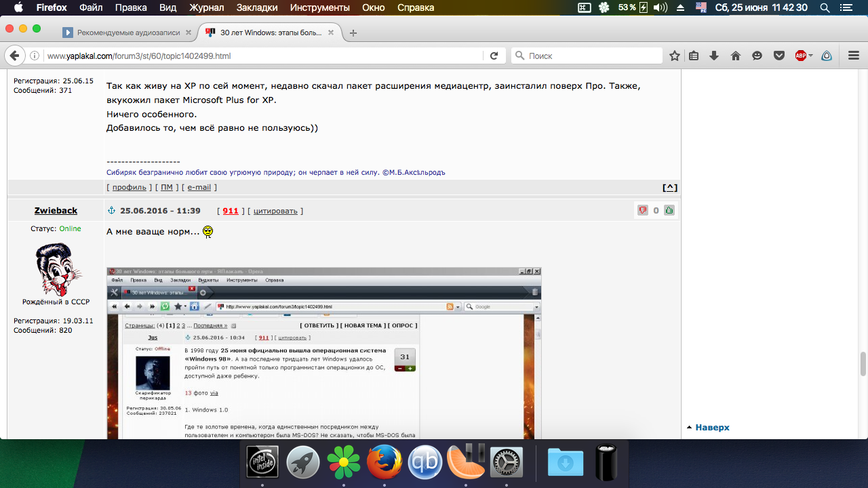Open qBittorrent from the Dock
The image size is (868, 488).
point(425,462)
